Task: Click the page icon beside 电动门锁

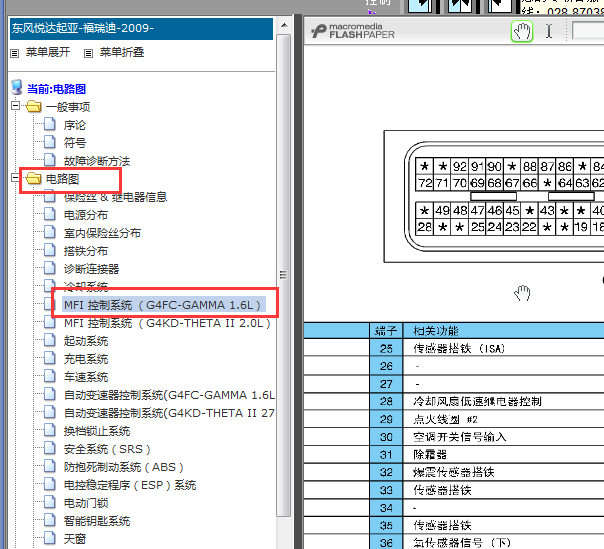Action: 50,502
